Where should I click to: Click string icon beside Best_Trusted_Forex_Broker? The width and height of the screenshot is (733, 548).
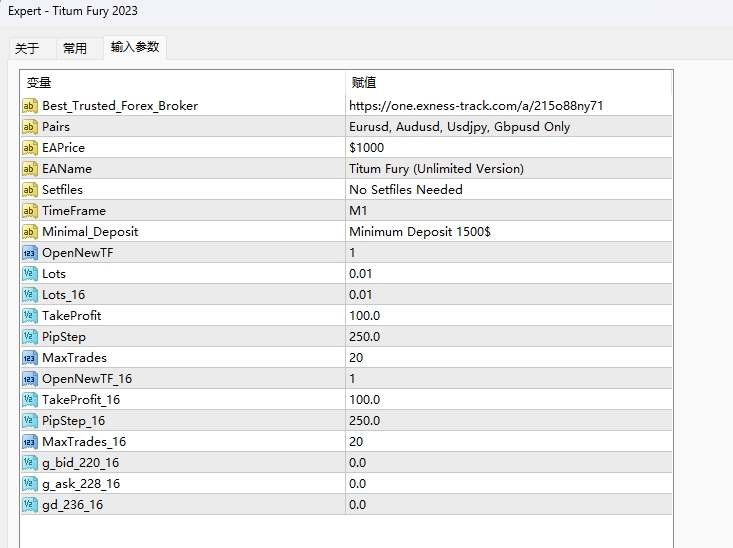coord(29,106)
